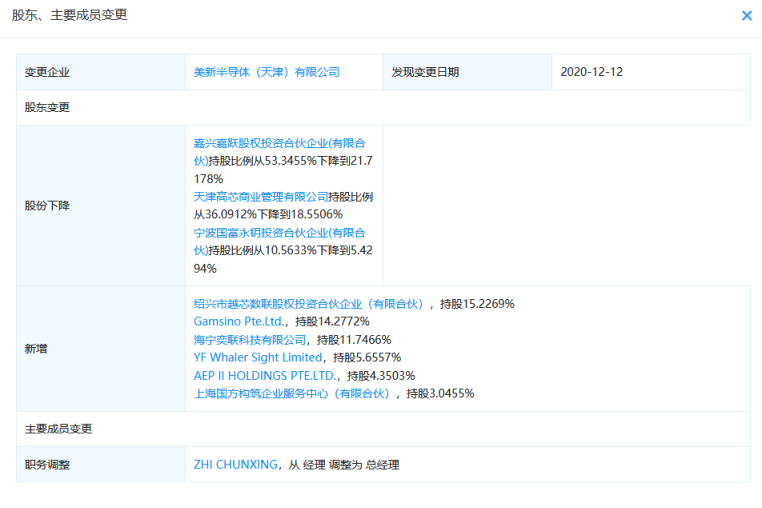Click the 天津高芯商业管理有限公司 link
Image resolution: width=762 pixels, height=508 pixels.
point(260,197)
